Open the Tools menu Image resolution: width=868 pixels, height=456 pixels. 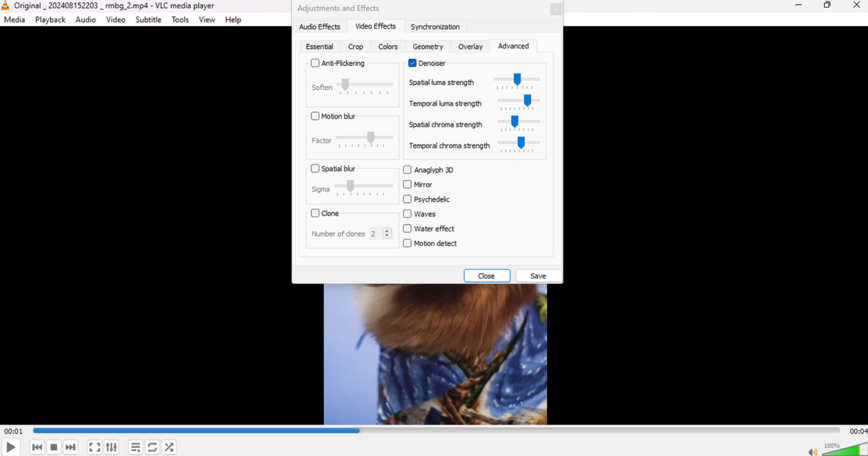(179, 19)
